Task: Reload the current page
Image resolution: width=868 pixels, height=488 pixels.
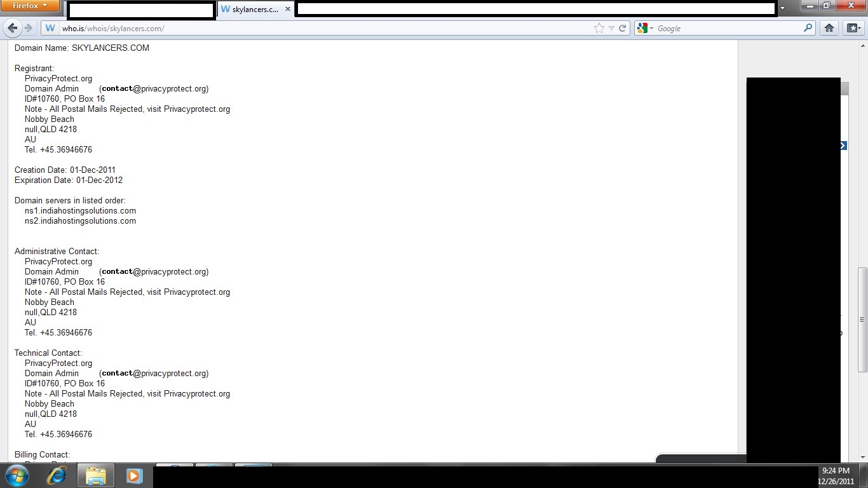Action: point(623,28)
